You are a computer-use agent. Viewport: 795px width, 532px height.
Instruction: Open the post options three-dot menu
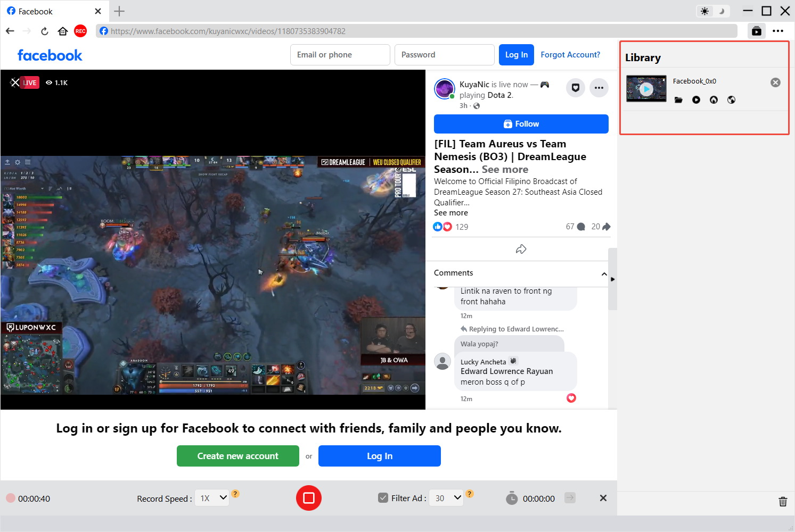click(x=599, y=88)
